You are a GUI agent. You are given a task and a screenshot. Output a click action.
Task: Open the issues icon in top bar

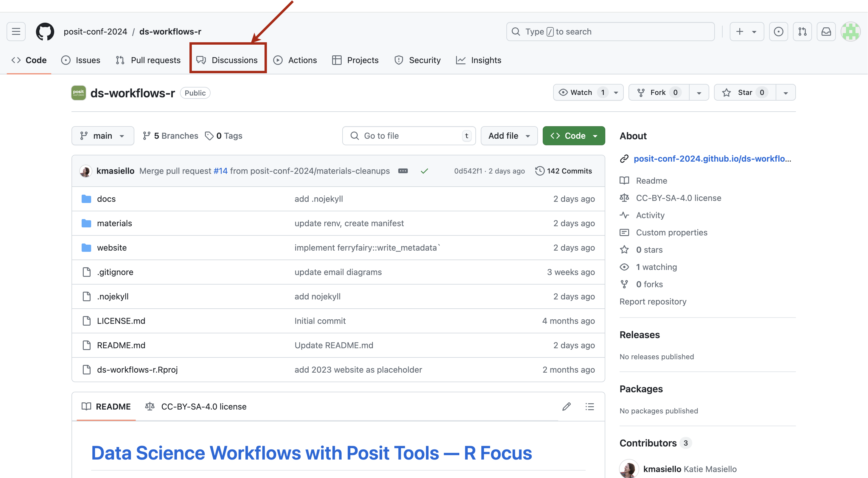tap(778, 32)
